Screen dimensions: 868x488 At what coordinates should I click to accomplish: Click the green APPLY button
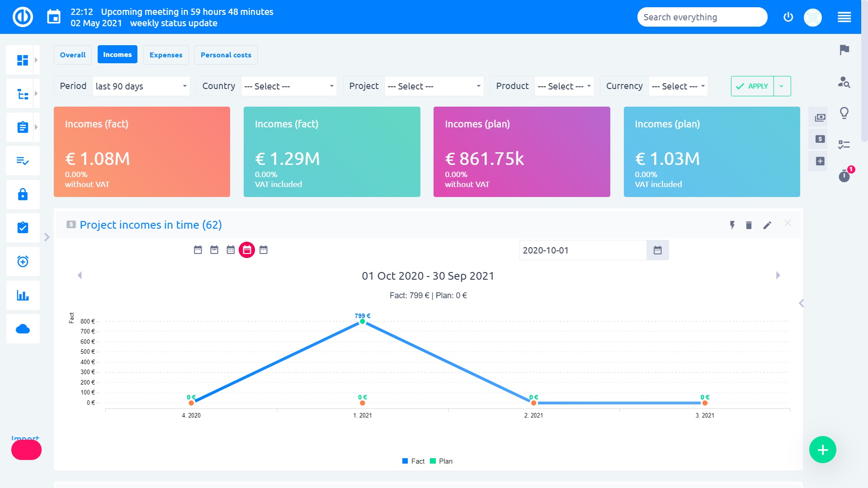(752, 86)
